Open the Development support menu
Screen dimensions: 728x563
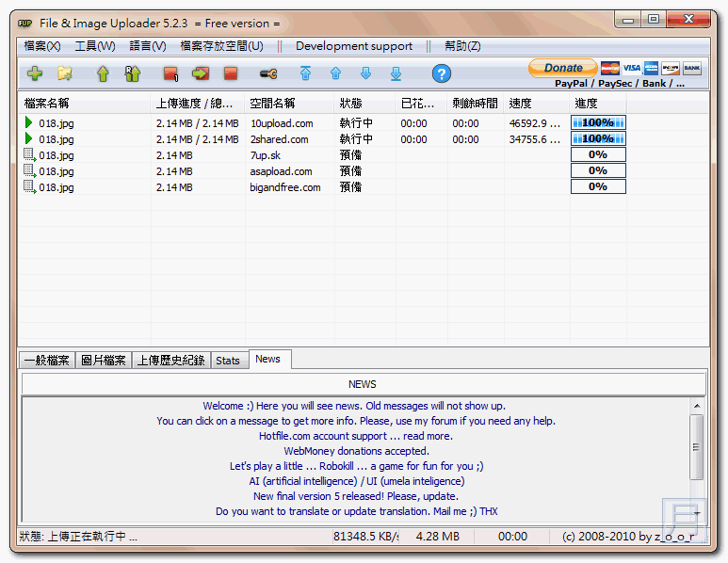pyautogui.click(x=354, y=46)
